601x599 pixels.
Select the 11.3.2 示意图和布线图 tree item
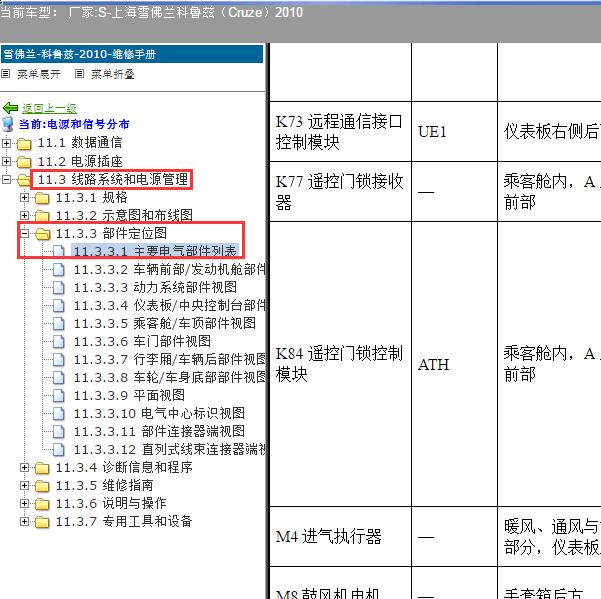point(124,215)
